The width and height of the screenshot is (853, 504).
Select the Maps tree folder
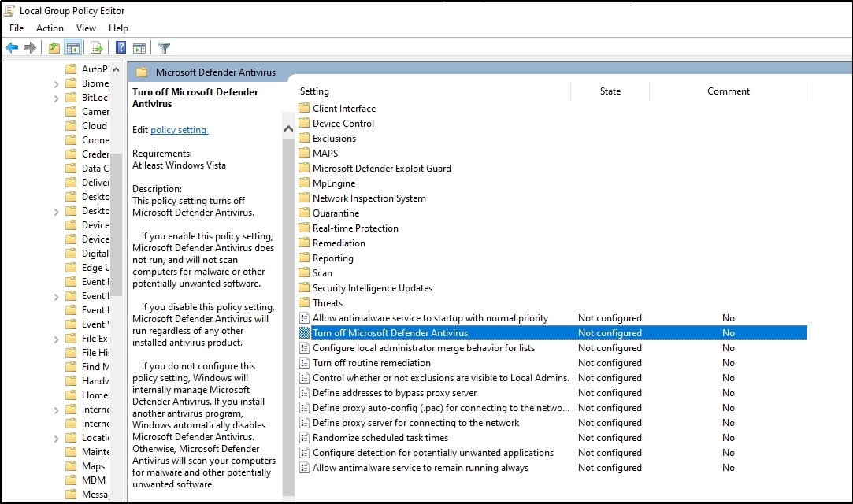[85, 466]
